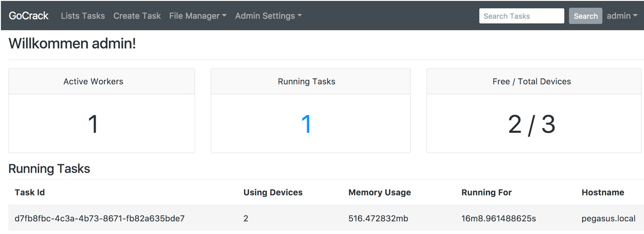Expand the File Manager dropdown

198,16
